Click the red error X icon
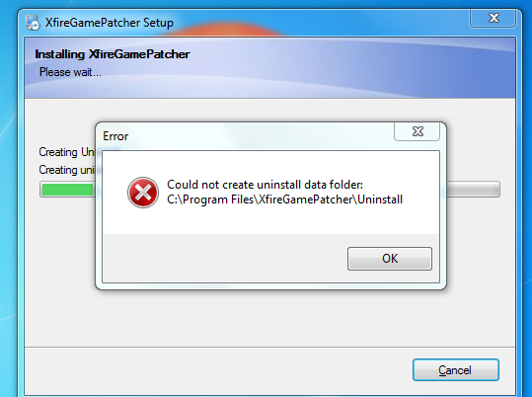The height and width of the screenshot is (397, 532). (143, 193)
